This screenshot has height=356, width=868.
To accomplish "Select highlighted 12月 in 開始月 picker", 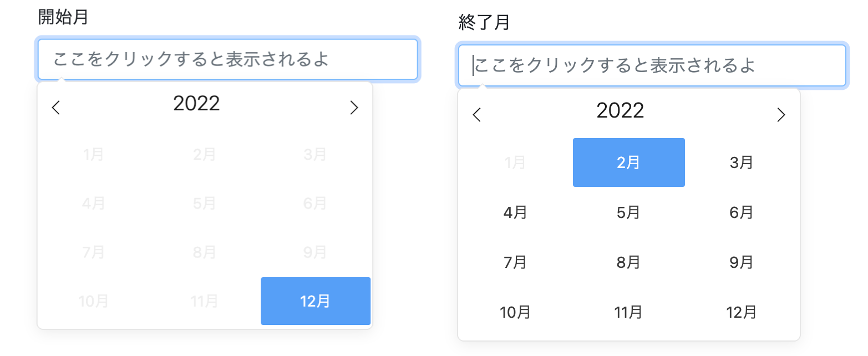I will (x=316, y=301).
